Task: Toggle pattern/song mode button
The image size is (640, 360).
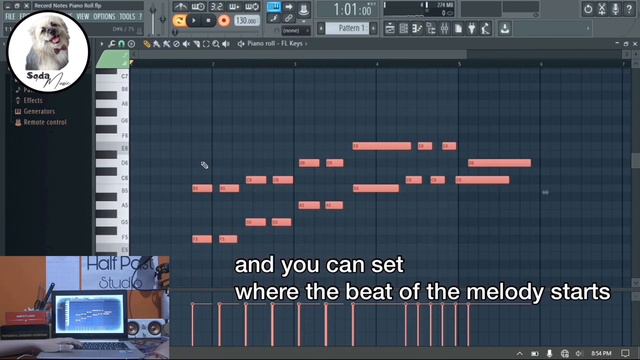Action: click(x=179, y=20)
